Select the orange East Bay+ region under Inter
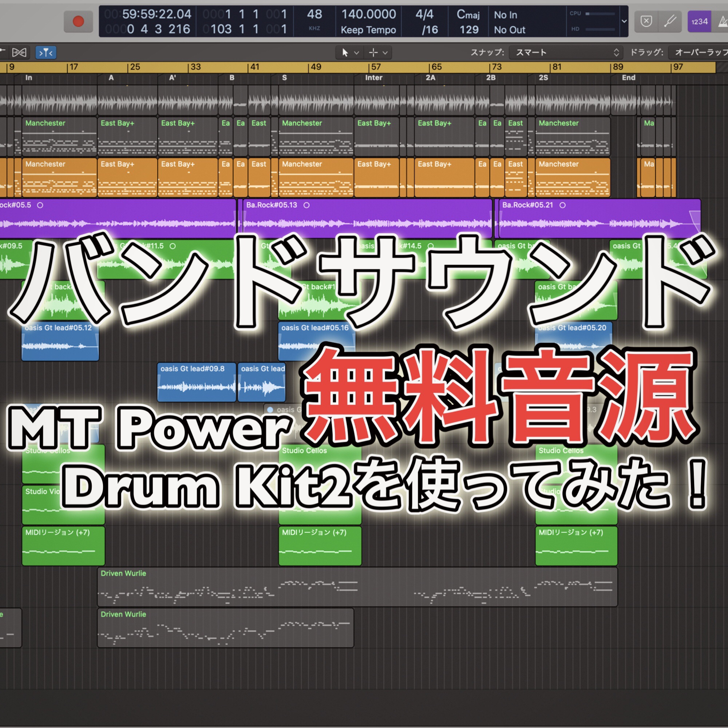Image resolution: width=728 pixels, height=728 pixels. click(376, 177)
